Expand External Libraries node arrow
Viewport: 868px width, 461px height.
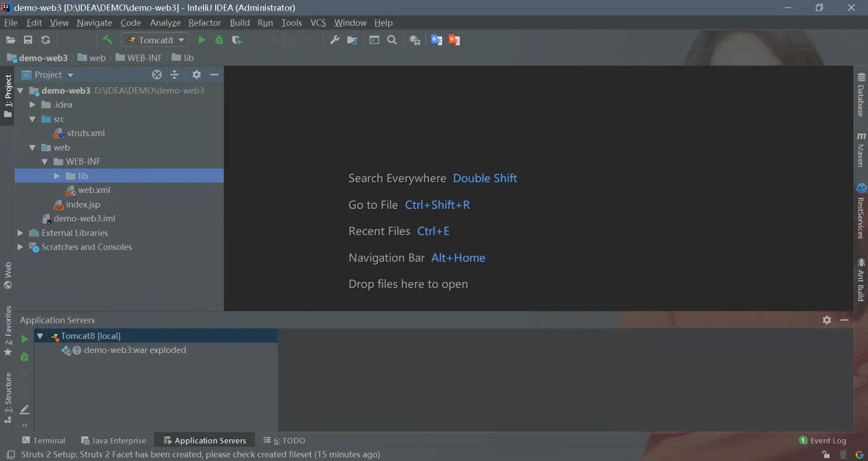pyautogui.click(x=20, y=233)
